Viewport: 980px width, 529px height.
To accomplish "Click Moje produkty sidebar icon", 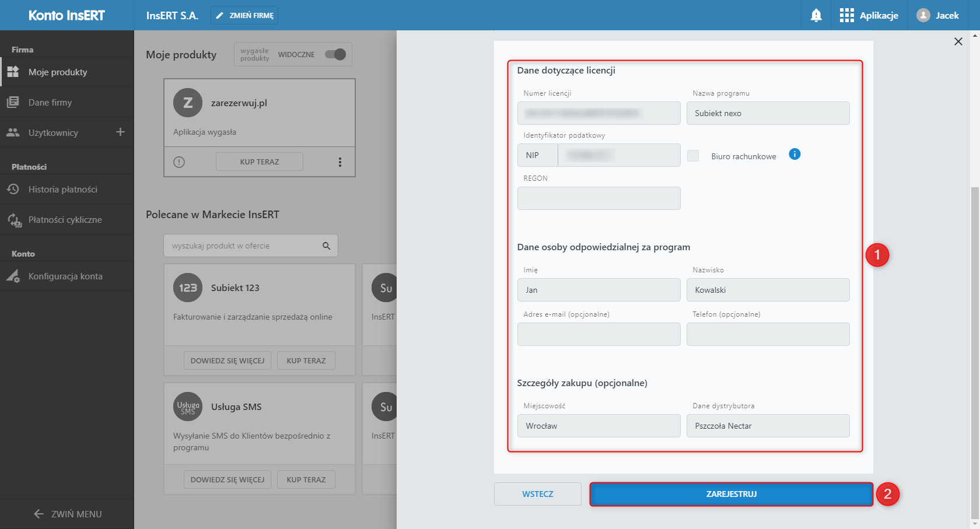I will point(13,72).
